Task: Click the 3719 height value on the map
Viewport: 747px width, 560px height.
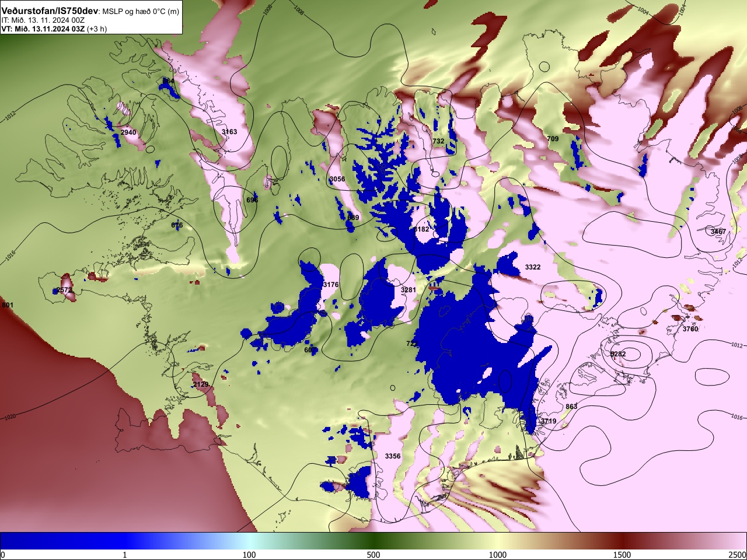Action: tap(548, 421)
